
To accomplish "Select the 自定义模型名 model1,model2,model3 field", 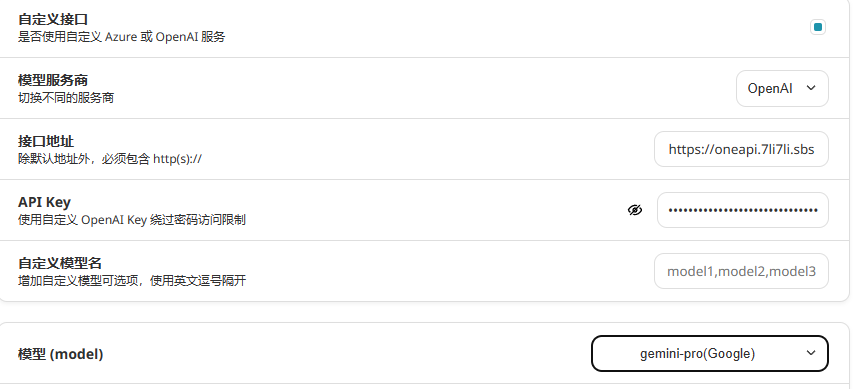I will [741, 271].
